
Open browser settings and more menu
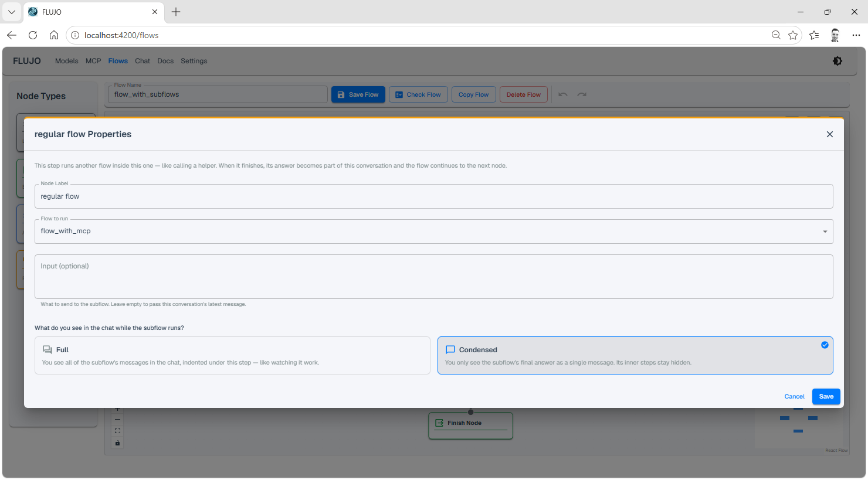[x=856, y=35]
